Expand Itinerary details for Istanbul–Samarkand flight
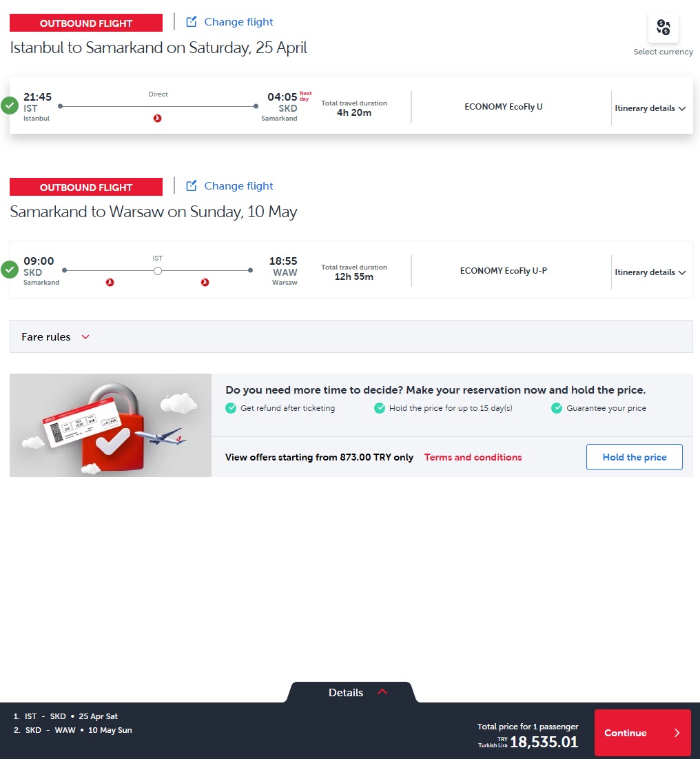The image size is (700, 759). pyautogui.click(x=650, y=108)
